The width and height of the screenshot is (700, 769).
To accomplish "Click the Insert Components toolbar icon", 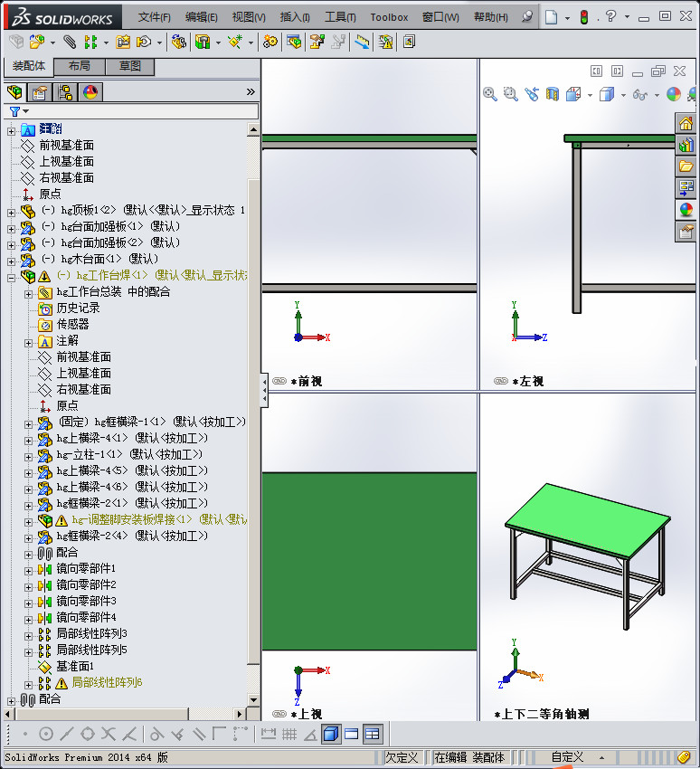I will (37, 42).
